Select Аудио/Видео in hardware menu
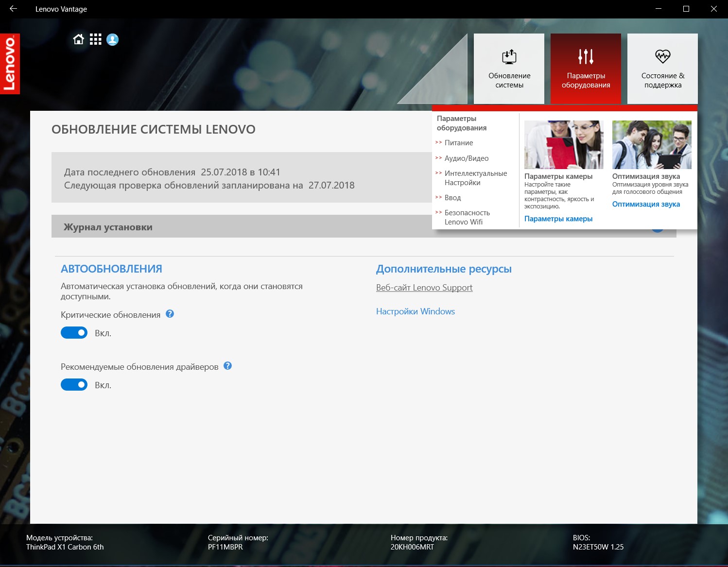Image resolution: width=728 pixels, height=567 pixels. tap(467, 158)
